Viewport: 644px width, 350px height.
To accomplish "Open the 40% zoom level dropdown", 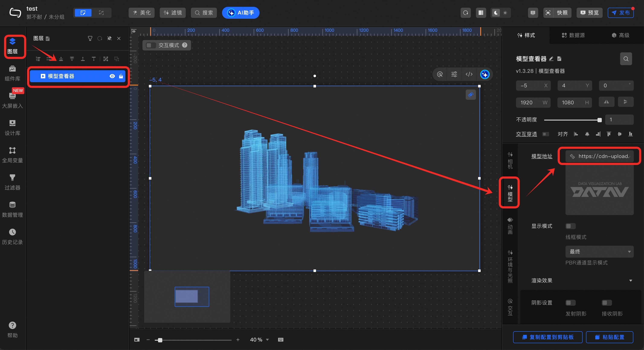I will coord(267,340).
